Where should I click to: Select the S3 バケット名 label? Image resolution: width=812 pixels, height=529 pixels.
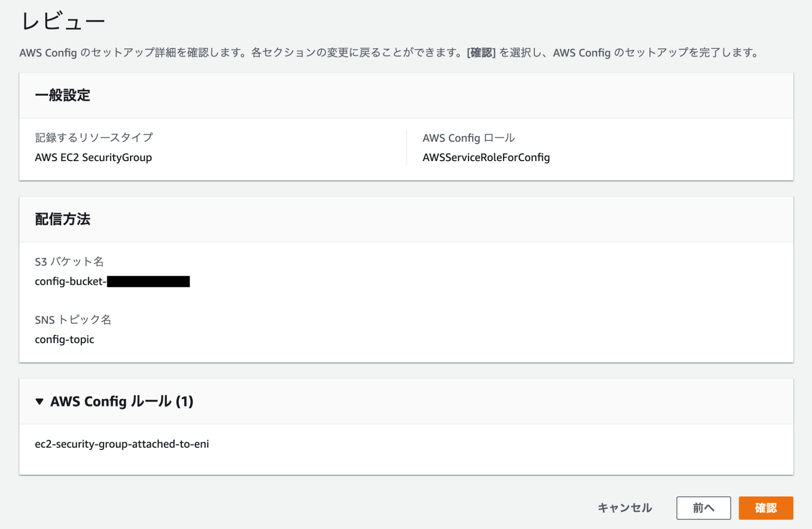[x=70, y=262]
